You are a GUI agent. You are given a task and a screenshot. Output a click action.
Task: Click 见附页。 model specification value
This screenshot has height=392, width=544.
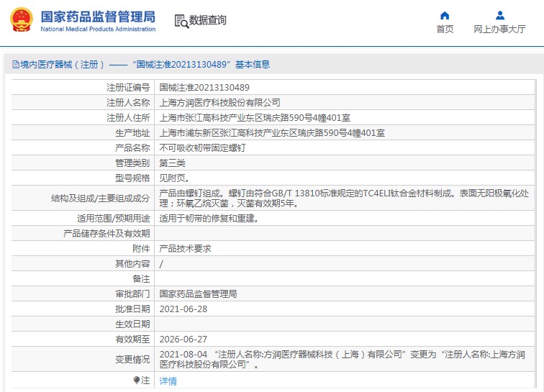[175, 178]
